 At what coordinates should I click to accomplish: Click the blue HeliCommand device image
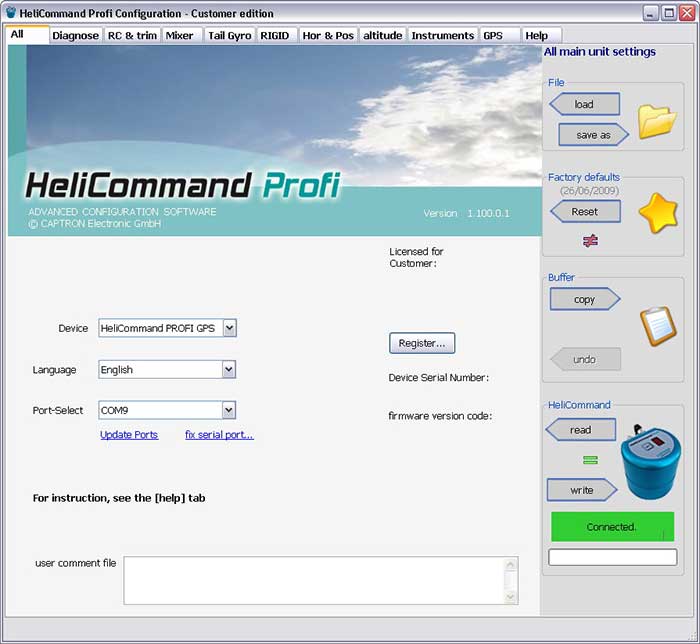[x=651, y=462]
